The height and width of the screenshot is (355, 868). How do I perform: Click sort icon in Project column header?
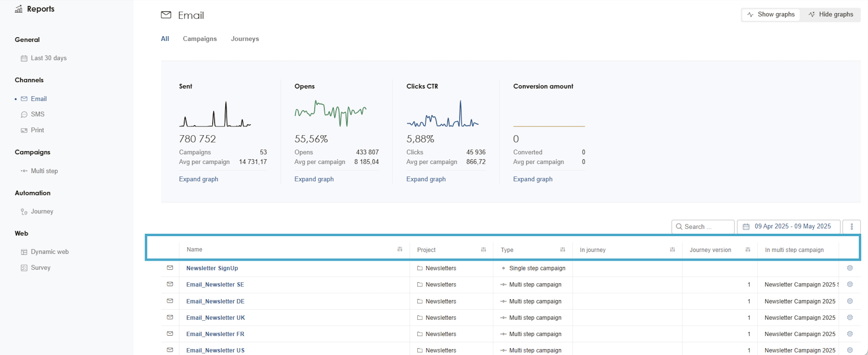[x=483, y=250]
